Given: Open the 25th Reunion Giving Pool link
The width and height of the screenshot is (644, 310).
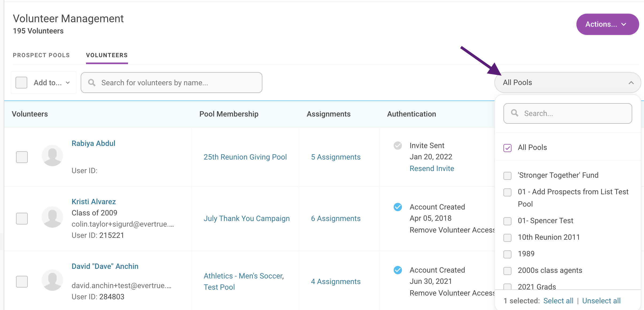Looking at the screenshot, I should click(245, 157).
